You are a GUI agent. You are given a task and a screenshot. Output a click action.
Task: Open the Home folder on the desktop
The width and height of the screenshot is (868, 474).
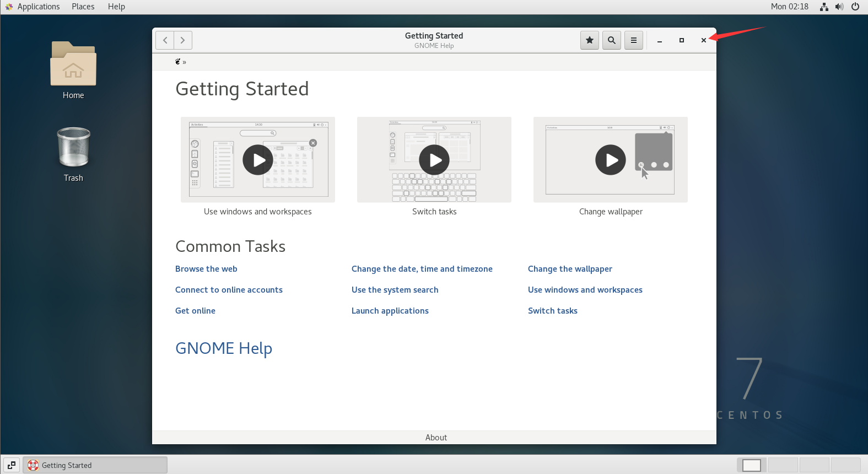pos(73,71)
